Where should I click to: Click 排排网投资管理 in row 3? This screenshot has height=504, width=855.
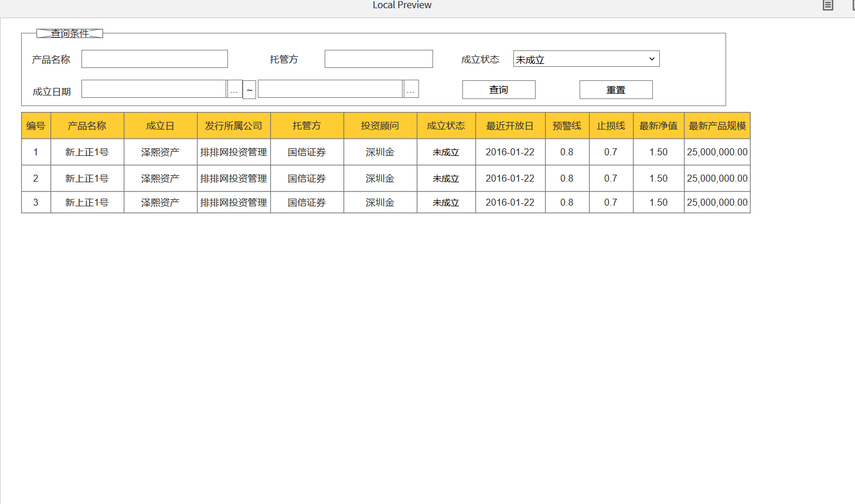(x=234, y=202)
